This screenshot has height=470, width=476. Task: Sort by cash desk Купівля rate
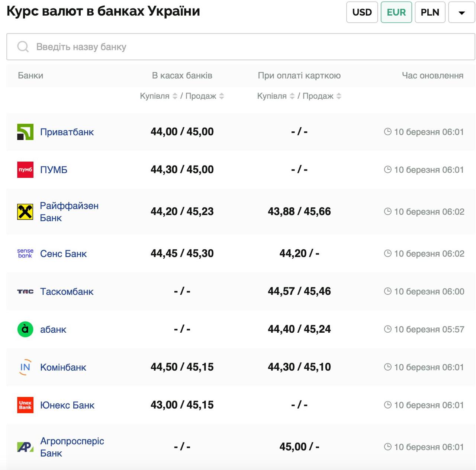point(175,96)
